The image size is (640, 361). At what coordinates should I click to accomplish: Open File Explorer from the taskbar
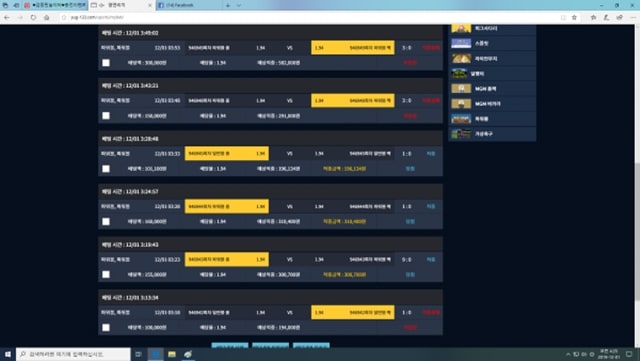[172, 354]
